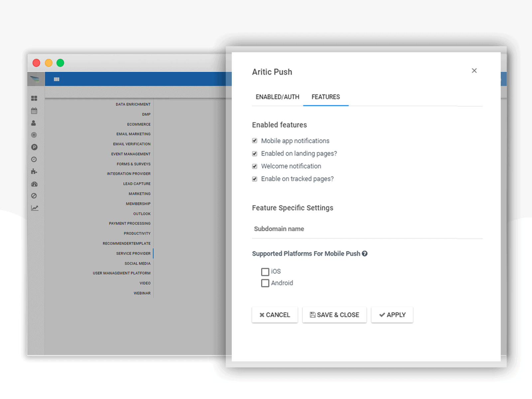Click the Subdomain name input field
Image resolution: width=532 pixels, height=399 pixels.
pos(367,229)
